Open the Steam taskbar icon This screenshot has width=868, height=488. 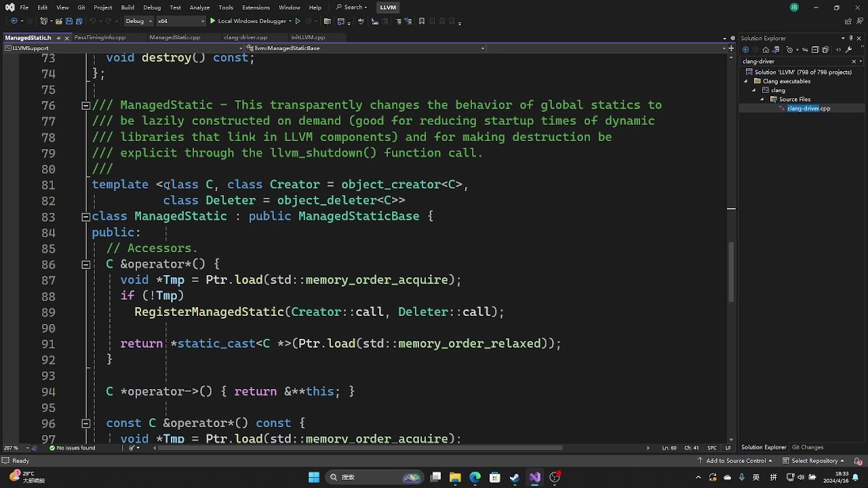click(515, 477)
